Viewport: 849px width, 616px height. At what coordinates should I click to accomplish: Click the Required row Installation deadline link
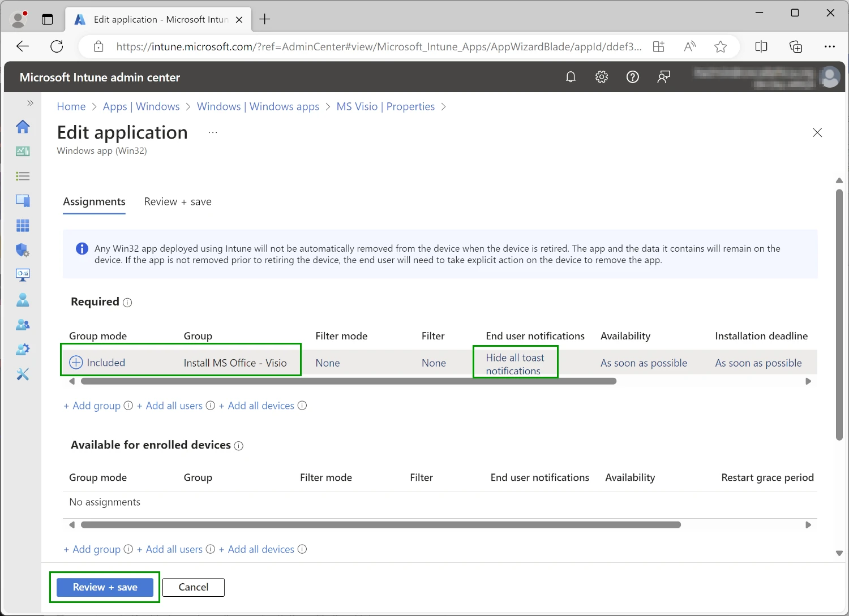pyautogui.click(x=758, y=363)
